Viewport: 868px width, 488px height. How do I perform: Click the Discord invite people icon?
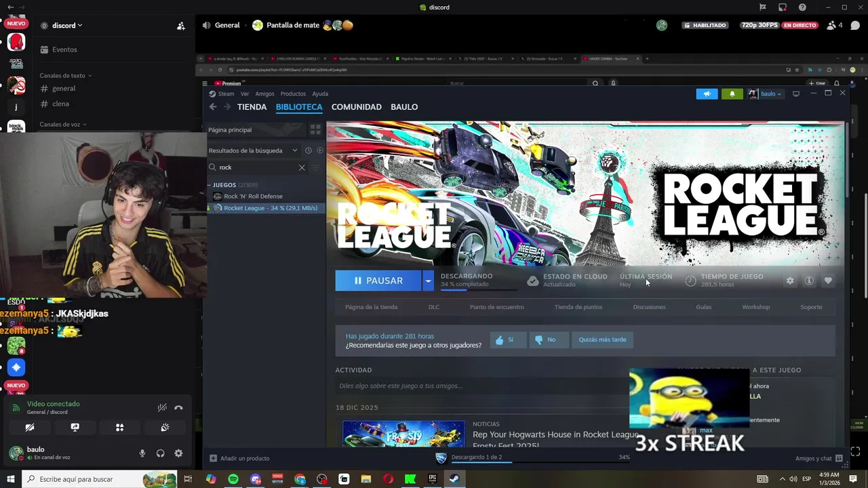coord(180,26)
